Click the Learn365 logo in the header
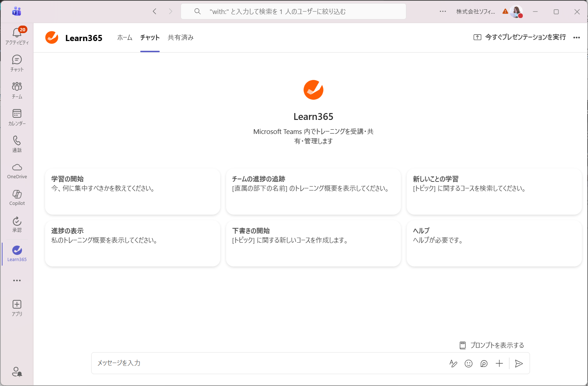Screen dimensions: 588x386 click(52, 37)
